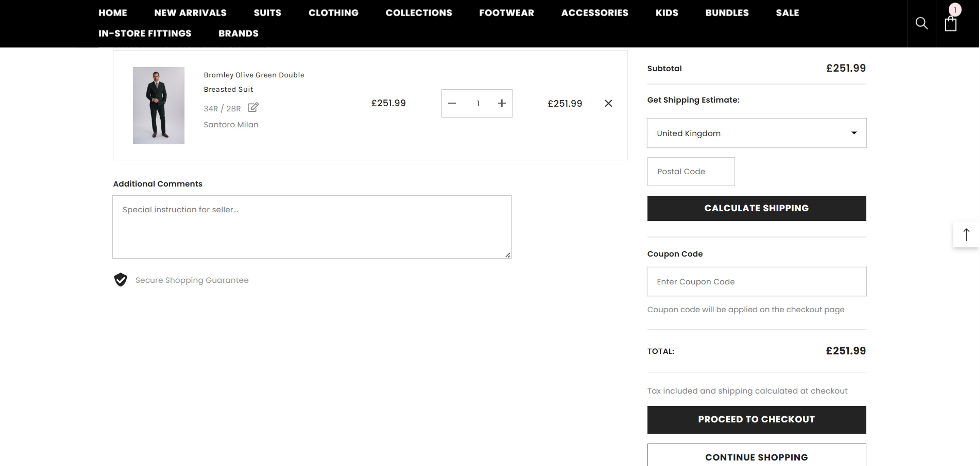This screenshot has width=980, height=466.
Task: Decrease quantity with the minus icon
Action: click(452, 103)
